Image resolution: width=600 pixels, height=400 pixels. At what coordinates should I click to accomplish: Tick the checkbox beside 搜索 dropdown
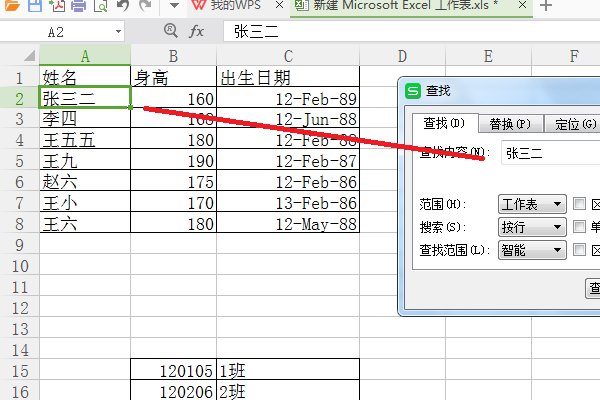[579, 227]
